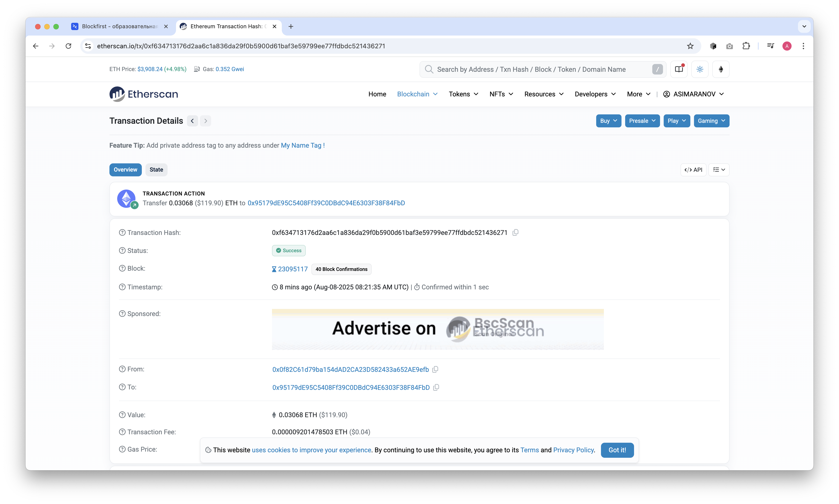The height and width of the screenshot is (504, 839).
Task: Open the browser extensions puzzle icon
Action: tap(746, 46)
